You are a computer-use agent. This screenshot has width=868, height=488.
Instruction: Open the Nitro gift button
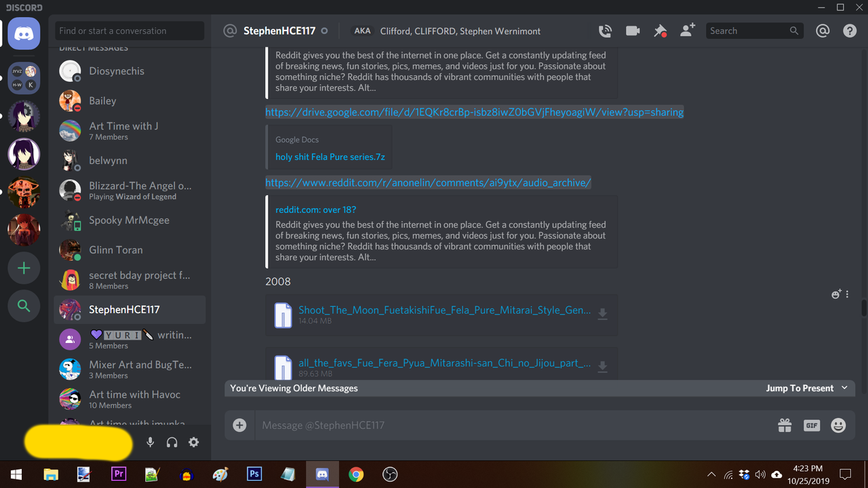pos(785,425)
